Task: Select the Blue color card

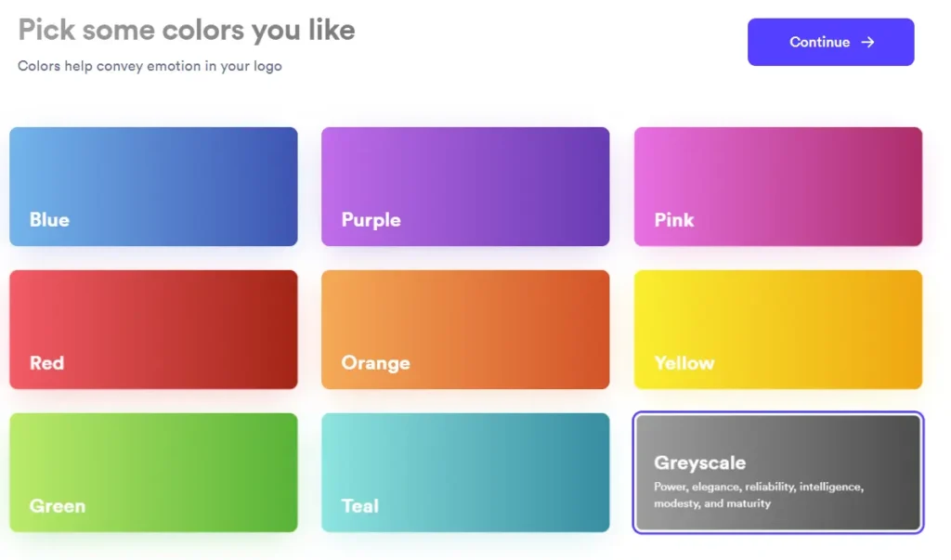Action: click(x=153, y=186)
